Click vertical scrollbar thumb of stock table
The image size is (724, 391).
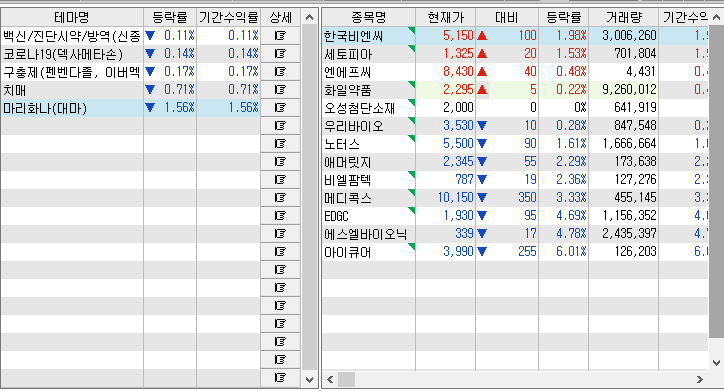(716, 181)
